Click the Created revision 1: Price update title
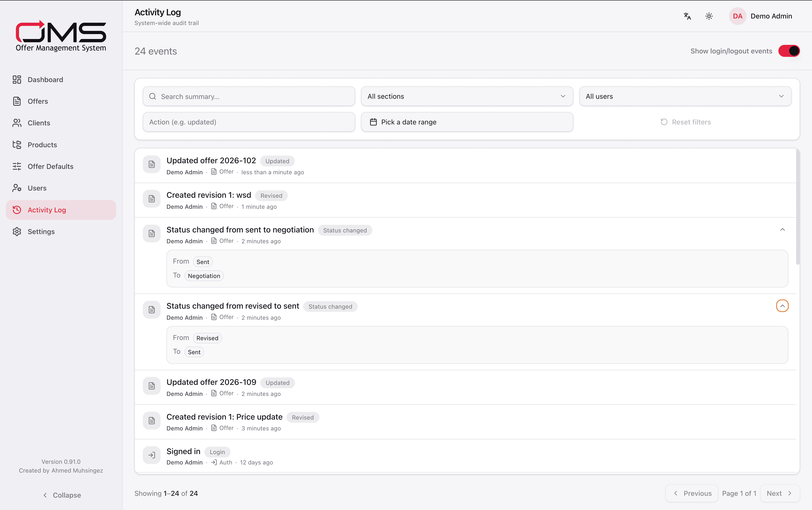 [x=225, y=417]
